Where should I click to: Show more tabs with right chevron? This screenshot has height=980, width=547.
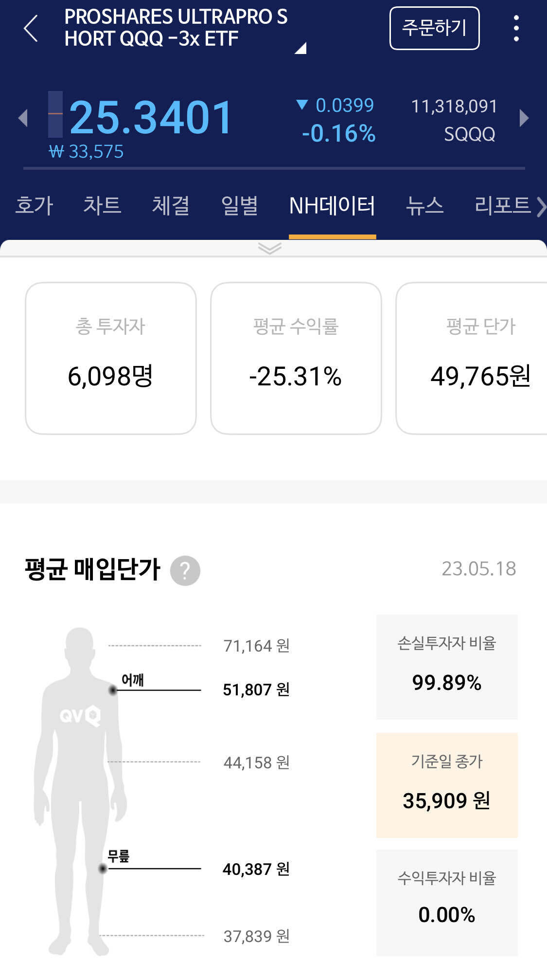tap(541, 207)
